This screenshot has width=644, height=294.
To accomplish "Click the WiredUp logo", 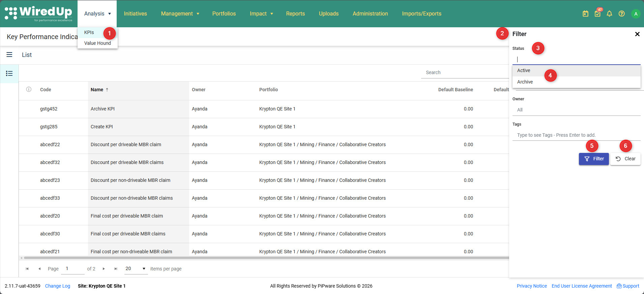I will [39, 14].
